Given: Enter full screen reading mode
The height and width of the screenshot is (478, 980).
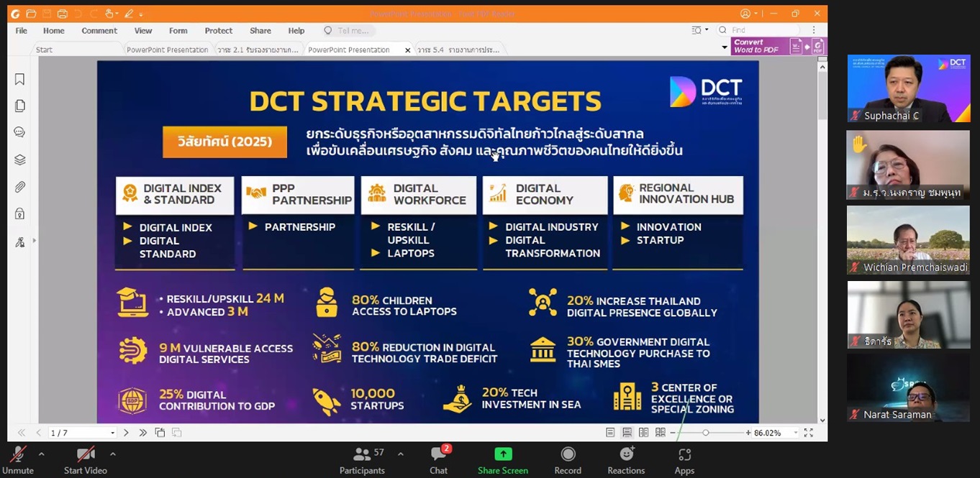Looking at the screenshot, I should click(x=809, y=433).
